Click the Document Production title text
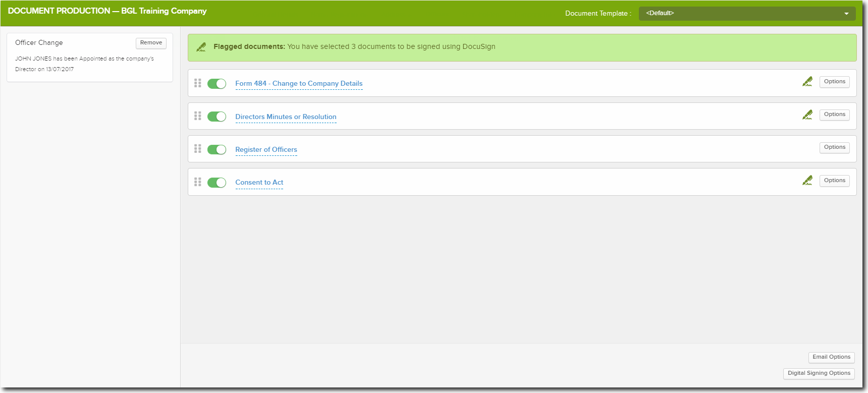 coord(107,11)
